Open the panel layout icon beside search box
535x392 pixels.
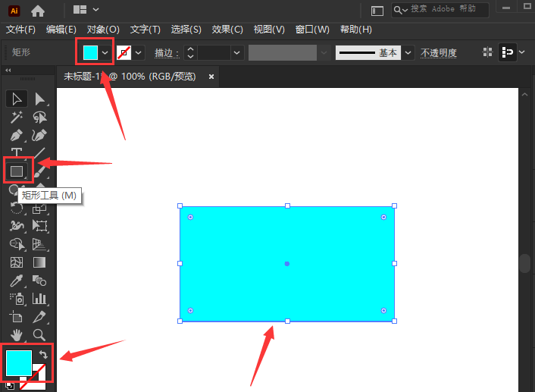coord(377,11)
